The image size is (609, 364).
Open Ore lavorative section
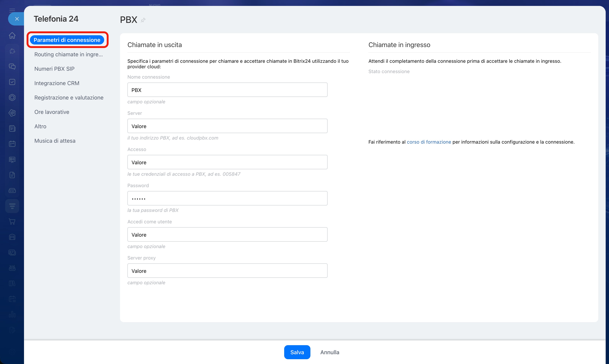click(52, 112)
